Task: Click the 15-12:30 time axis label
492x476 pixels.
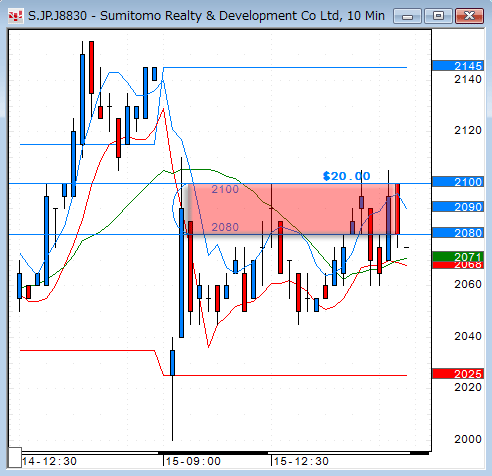Action: pos(301,461)
